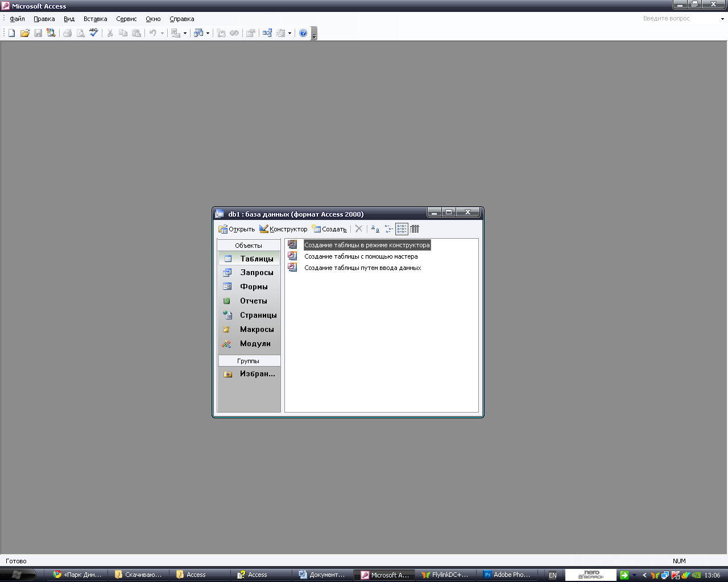Open Microsoft Access Help question icon
This screenshot has width=728, height=582.
tap(303, 33)
